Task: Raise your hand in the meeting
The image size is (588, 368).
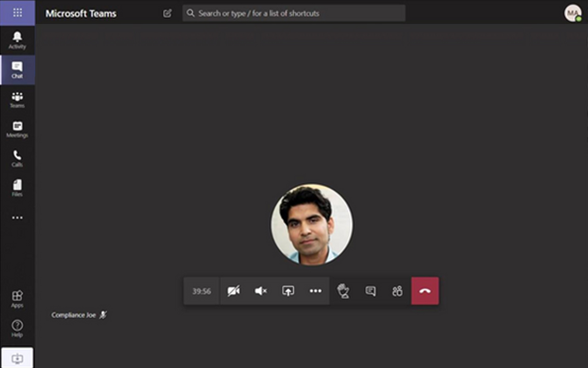Action: (343, 291)
